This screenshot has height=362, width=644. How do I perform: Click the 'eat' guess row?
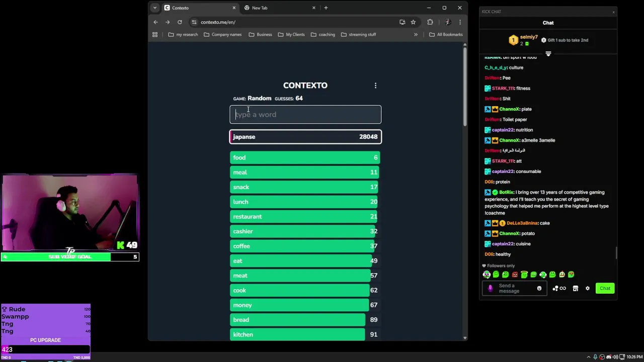coord(305,260)
